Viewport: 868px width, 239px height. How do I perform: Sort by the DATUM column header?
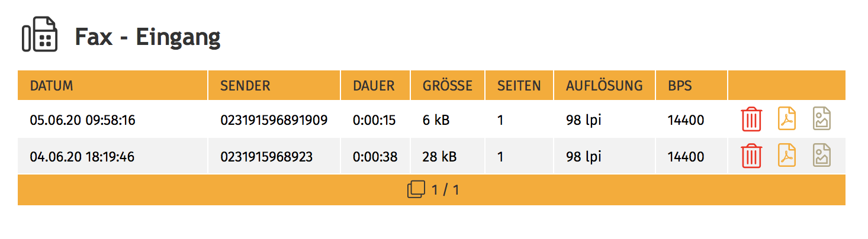coord(52,86)
